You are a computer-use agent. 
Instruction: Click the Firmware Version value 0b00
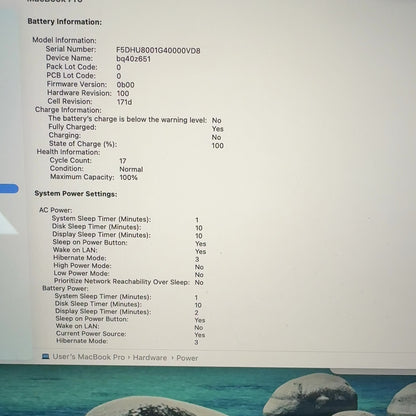coord(126,85)
